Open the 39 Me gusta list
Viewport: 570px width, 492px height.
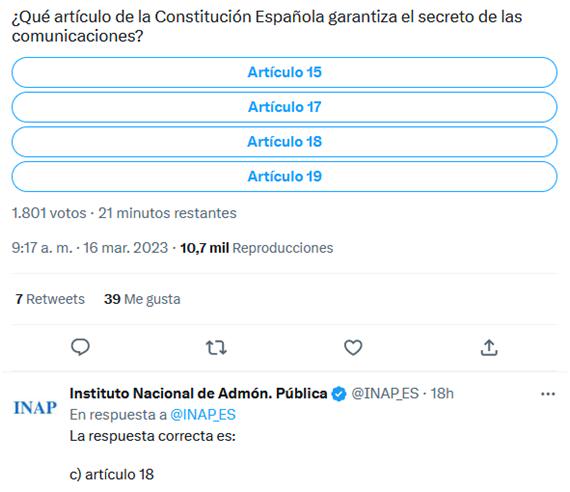point(142,299)
